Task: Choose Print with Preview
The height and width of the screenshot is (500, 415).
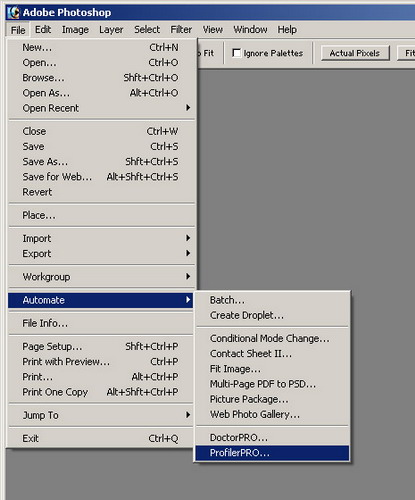Action: pos(101,362)
